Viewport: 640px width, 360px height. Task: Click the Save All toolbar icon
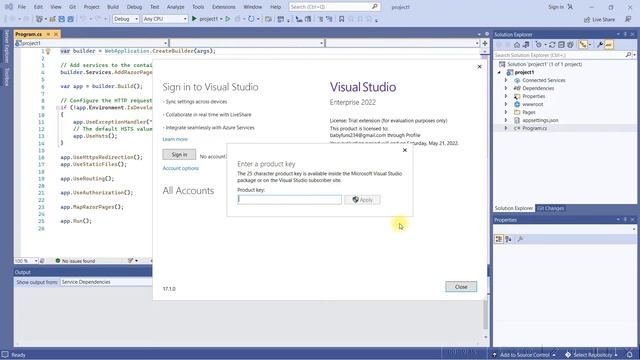click(x=70, y=19)
